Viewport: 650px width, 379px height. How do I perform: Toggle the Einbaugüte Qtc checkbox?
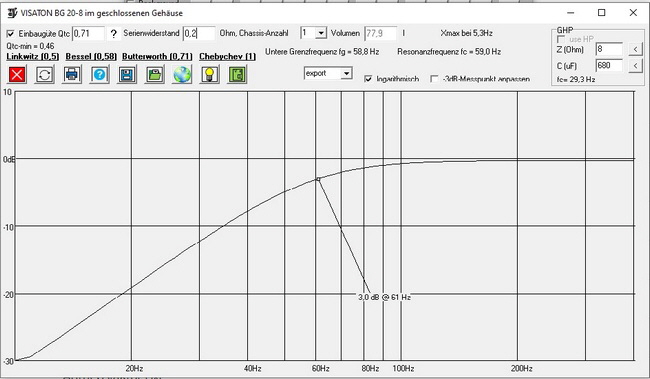tap(11, 34)
